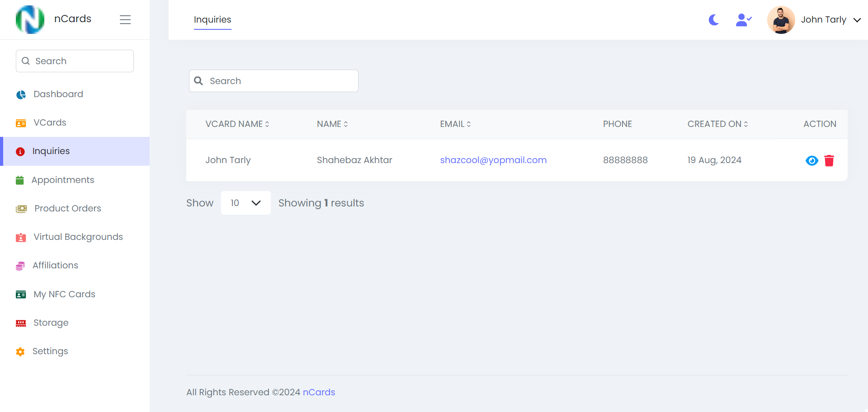The width and height of the screenshot is (868, 412).
Task: Click the Product Orders money icon
Action: click(x=21, y=209)
